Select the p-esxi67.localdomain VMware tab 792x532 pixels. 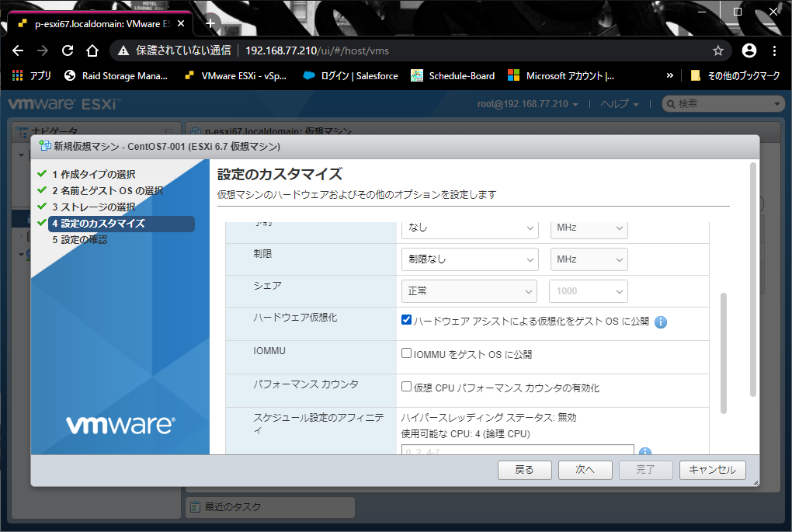point(99,24)
